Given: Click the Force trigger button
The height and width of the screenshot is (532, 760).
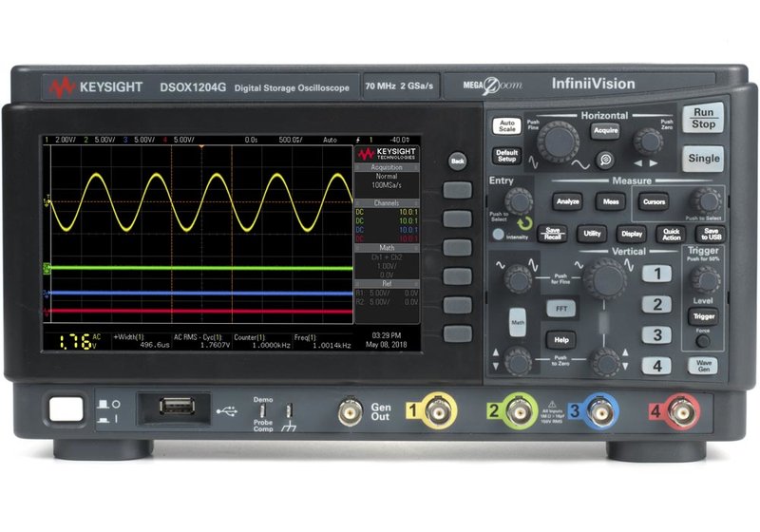Looking at the screenshot, I should click(702, 341).
